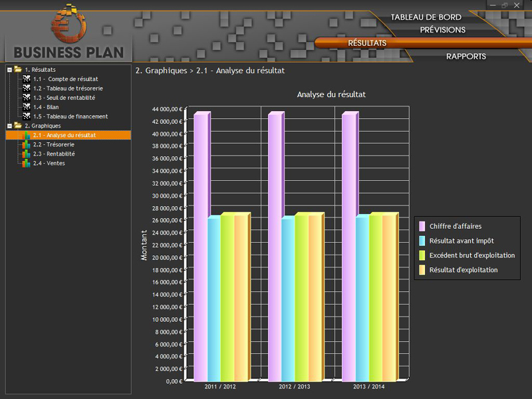Click the table icon beside Tableau de trésorerie
Screen dimensions: 532x399
(x=27, y=88)
